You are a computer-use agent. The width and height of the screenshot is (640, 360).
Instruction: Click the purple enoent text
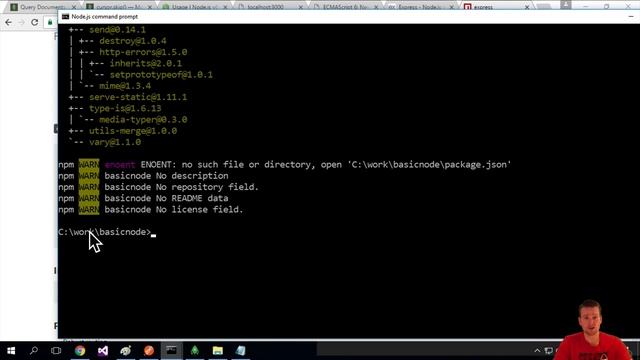120,164
